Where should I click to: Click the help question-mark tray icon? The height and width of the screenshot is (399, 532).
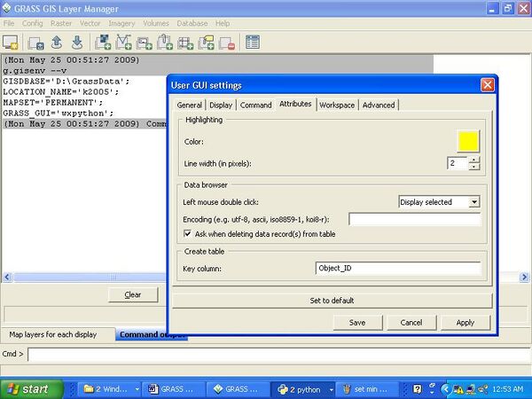(x=418, y=389)
